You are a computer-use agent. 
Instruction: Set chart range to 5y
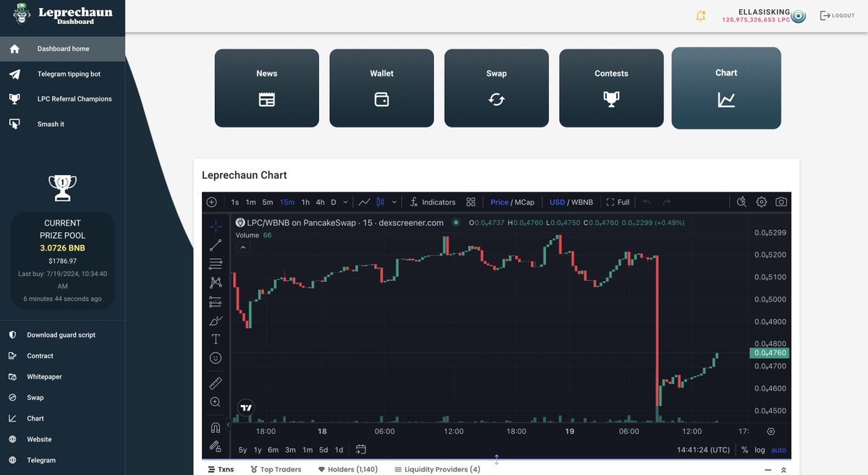point(243,450)
